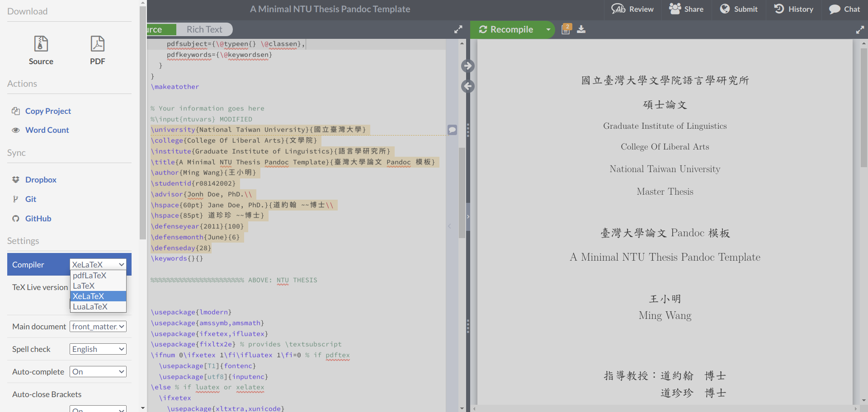The image size is (868, 412).
Task: Click the add comment bubble icon
Action: point(452,130)
